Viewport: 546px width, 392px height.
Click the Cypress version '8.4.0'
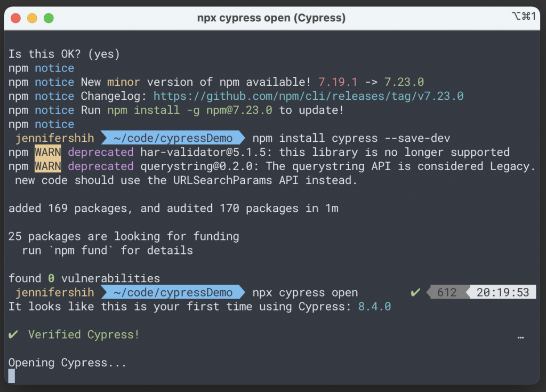coord(374,307)
